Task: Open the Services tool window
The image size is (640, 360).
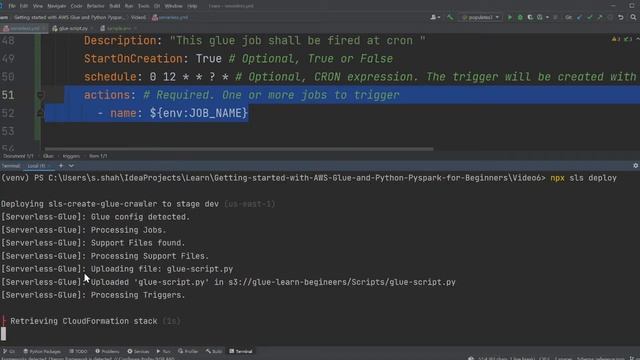Action: pyautogui.click(x=138, y=351)
